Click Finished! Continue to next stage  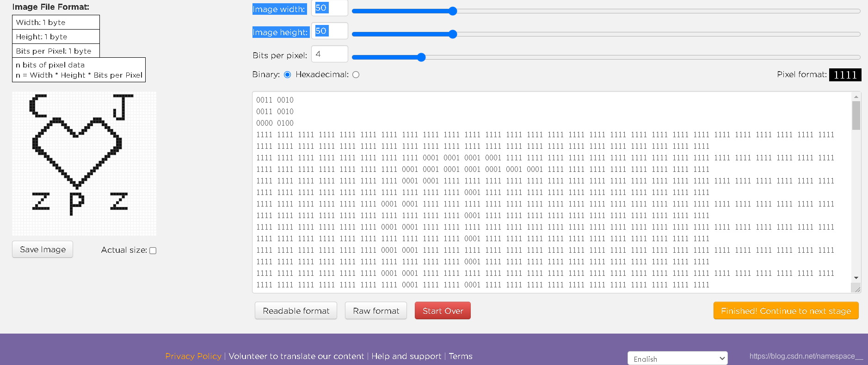[x=786, y=311]
